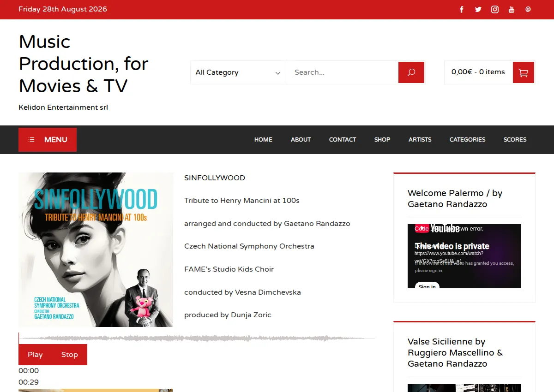The height and width of the screenshot is (392, 554).
Task: Click the date Friday 28th August 2026
Action: 63,9
